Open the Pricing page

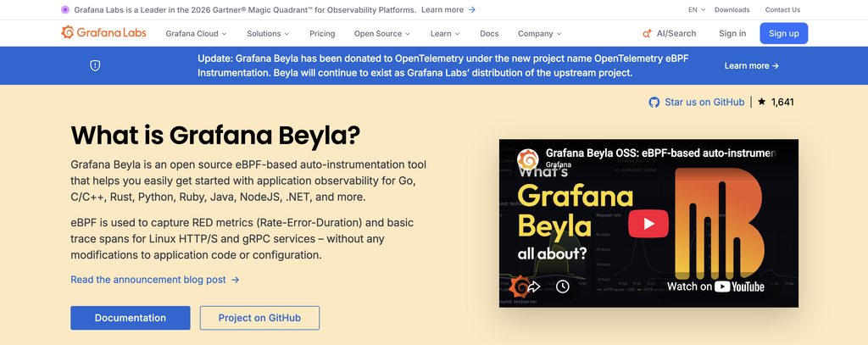tap(322, 33)
